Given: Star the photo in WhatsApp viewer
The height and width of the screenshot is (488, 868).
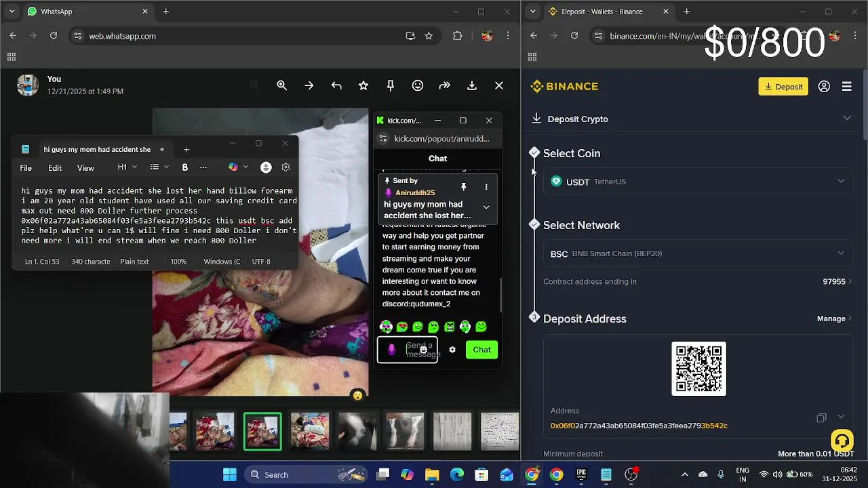Looking at the screenshot, I should (363, 85).
